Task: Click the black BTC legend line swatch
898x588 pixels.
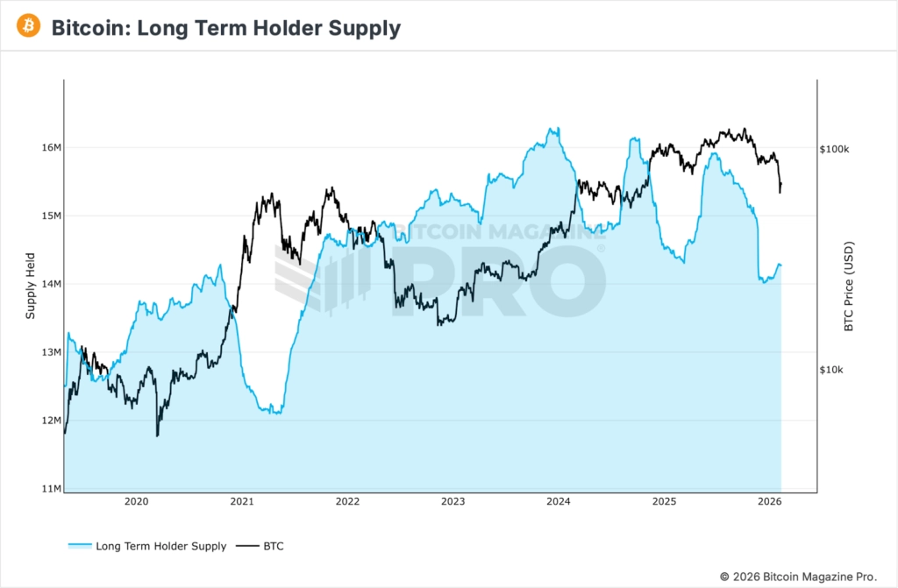Action: (x=249, y=546)
